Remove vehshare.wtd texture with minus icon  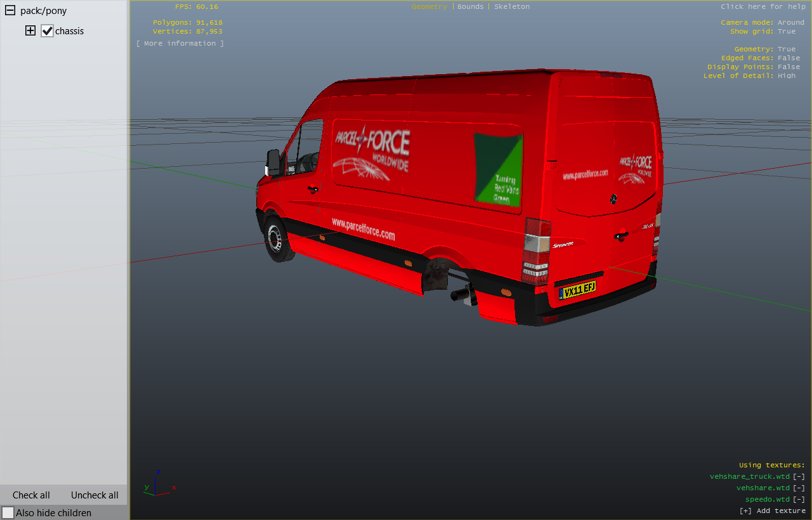(799, 488)
